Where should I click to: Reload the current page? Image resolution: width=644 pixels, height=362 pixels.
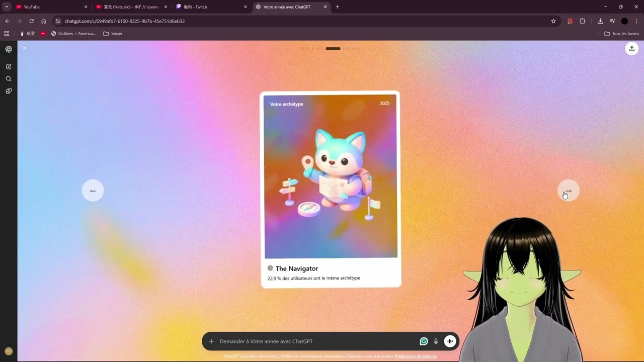click(x=31, y=21)
